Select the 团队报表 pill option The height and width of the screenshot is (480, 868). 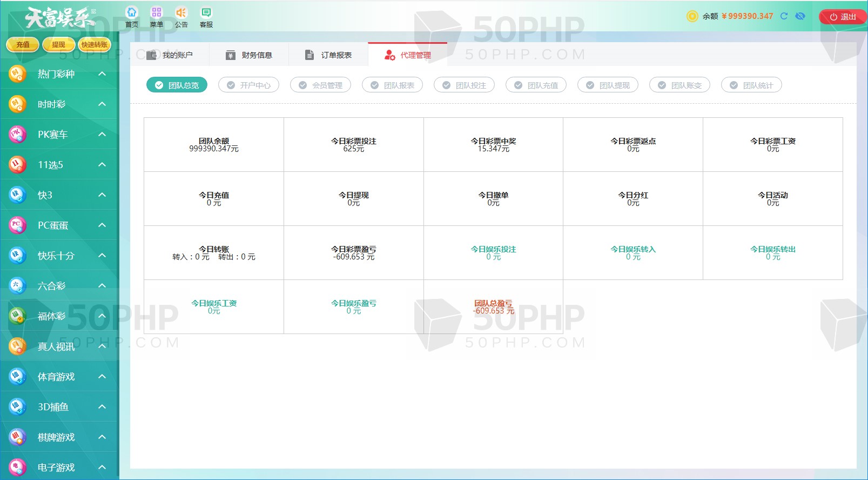point(392,85)
